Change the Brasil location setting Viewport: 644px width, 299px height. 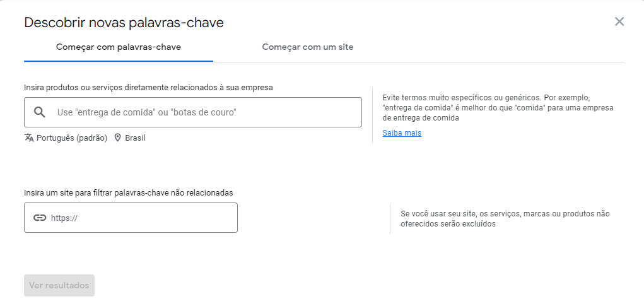click(x=135, y=138)
